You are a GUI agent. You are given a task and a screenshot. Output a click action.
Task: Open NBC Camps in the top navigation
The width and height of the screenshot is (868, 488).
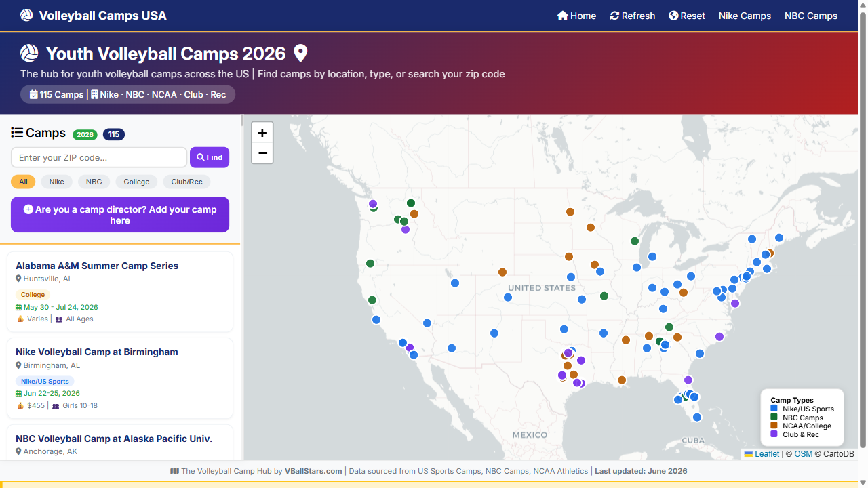811,16
